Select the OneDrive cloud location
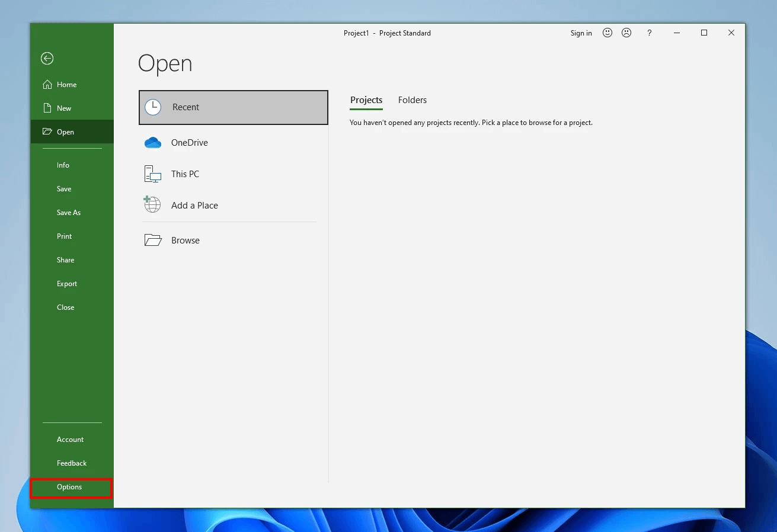777x532 pixels. click(x=189, y=142)
